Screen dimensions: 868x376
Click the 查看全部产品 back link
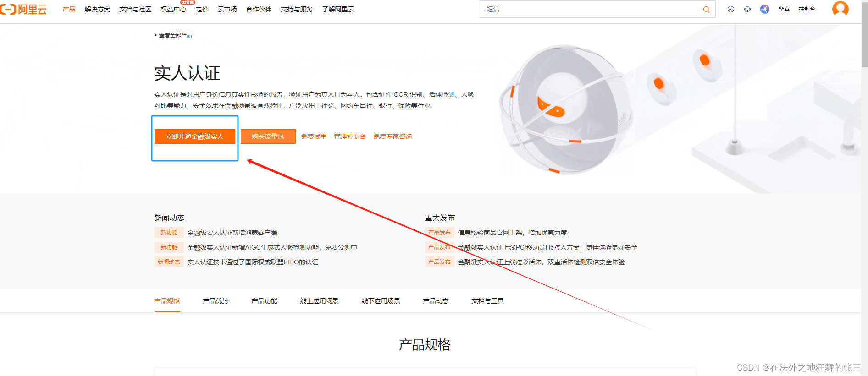[x=173, y=35]
